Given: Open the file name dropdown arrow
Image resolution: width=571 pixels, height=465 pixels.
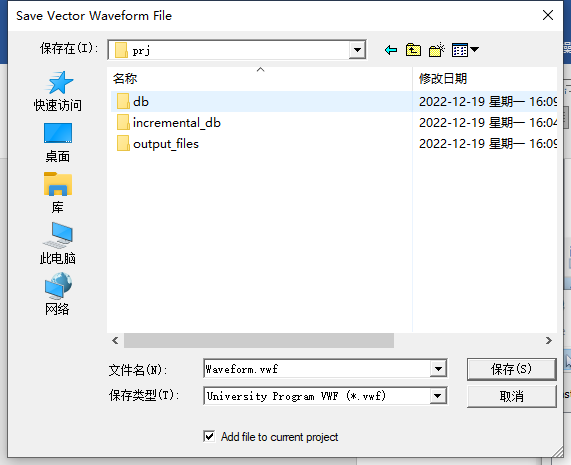Looking at the screenshot, I should click(x=438, y=369).
